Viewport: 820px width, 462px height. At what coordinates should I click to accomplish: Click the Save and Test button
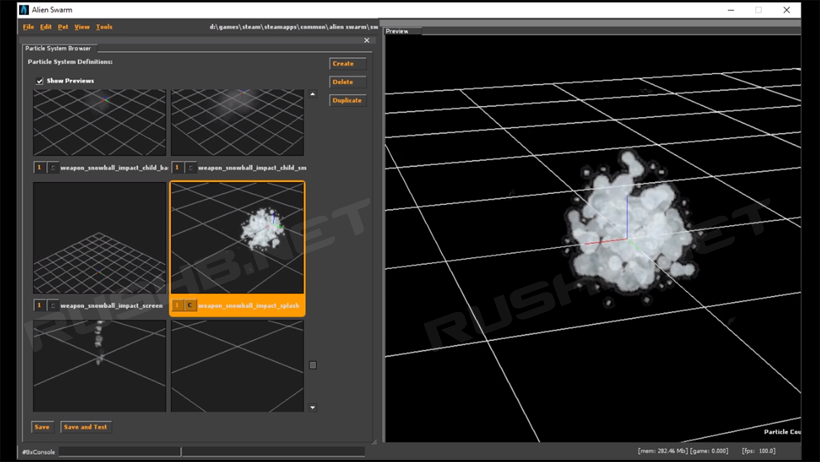pos(85,427)
